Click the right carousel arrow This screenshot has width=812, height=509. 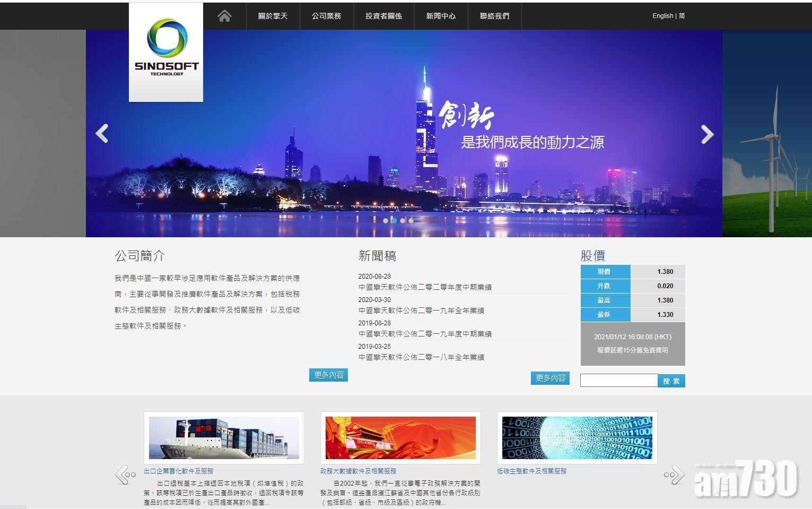[706, 134]
